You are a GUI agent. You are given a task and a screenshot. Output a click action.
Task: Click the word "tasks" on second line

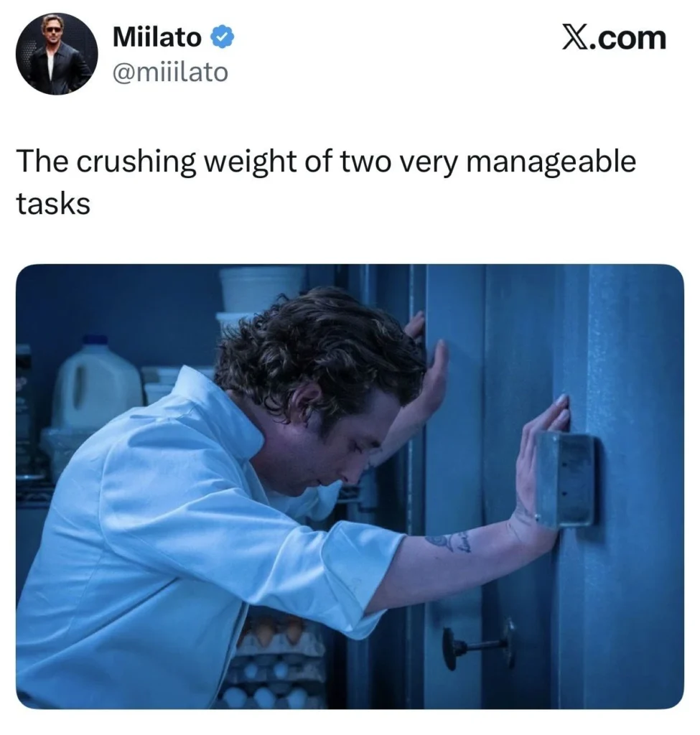coord(53,204)
